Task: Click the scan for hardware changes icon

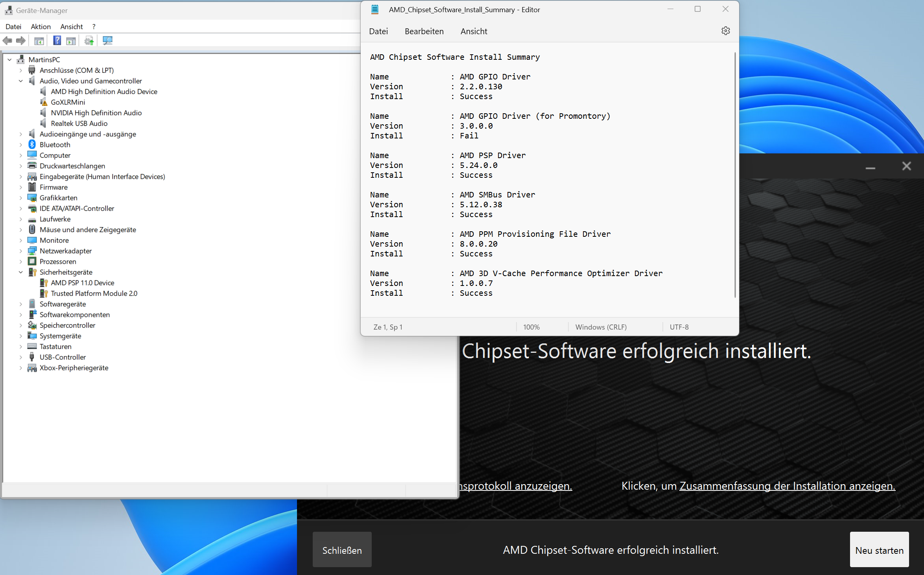Action: click(107, 41)
